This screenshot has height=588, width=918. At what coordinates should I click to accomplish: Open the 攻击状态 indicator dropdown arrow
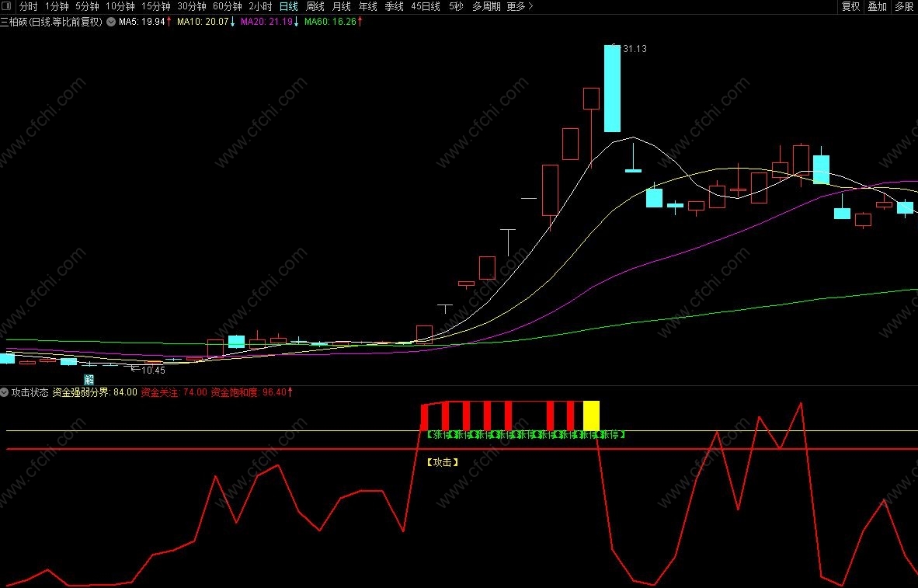[x=5, y=392]
